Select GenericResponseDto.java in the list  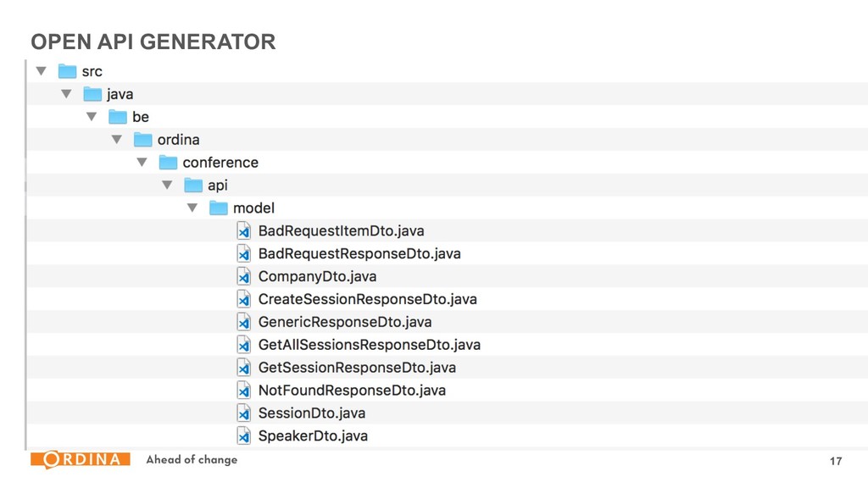[x=345, y=321]
